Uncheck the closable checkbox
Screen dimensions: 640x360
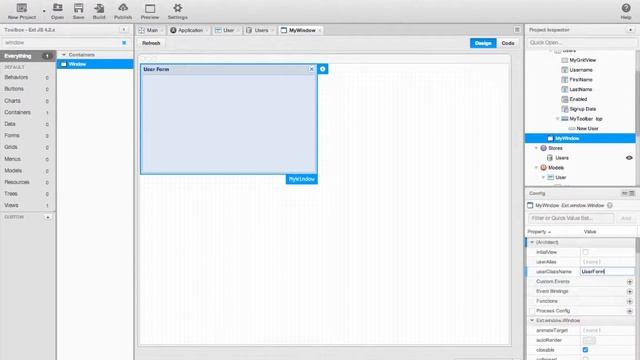585,350
